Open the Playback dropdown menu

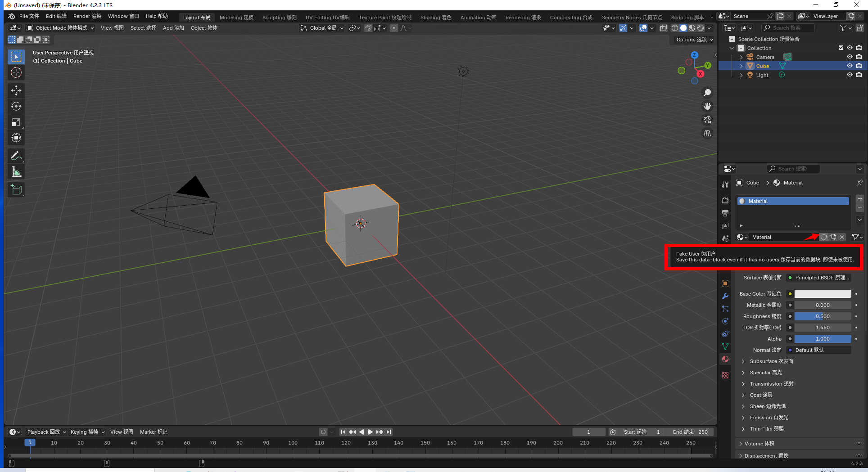46,432
